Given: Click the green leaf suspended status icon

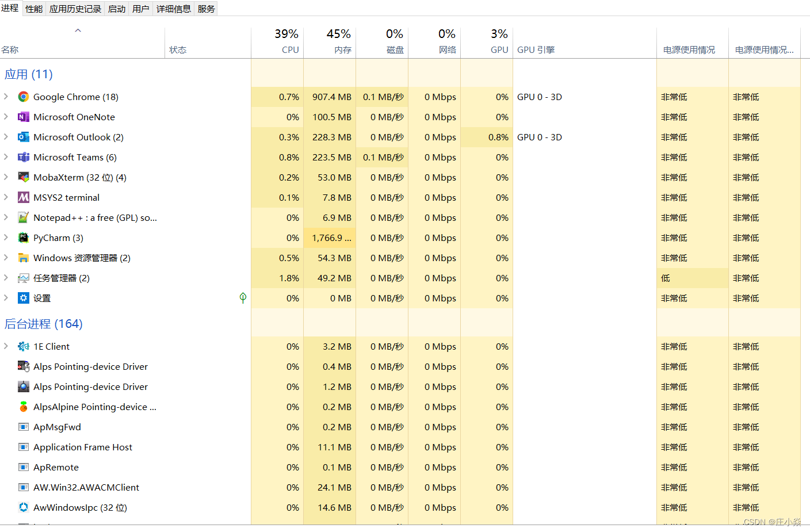Looking at the screenshot, I should coord(243,297).
